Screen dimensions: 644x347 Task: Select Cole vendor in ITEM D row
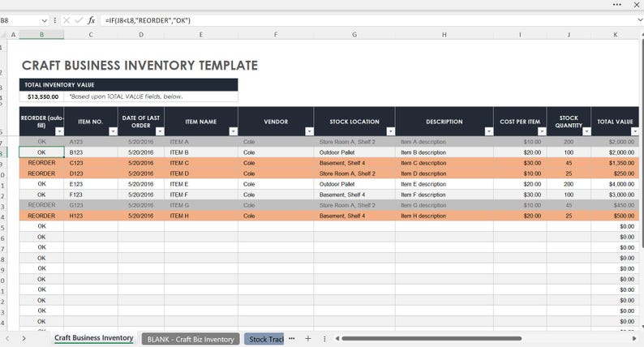276,173
